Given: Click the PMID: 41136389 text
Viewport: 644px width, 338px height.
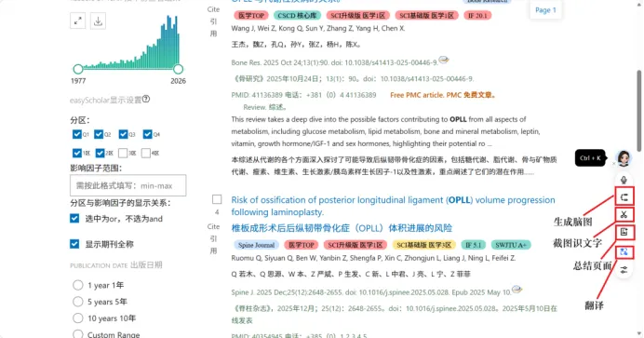Looking at the screenshot, I should tap(257, 95).
